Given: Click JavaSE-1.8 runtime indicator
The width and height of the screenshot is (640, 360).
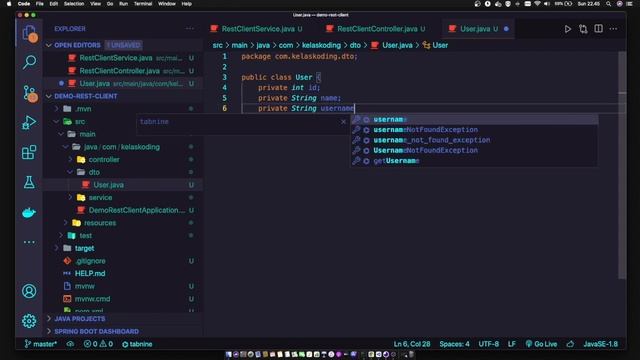Looking at the screenshot, I should click(600, 344).
